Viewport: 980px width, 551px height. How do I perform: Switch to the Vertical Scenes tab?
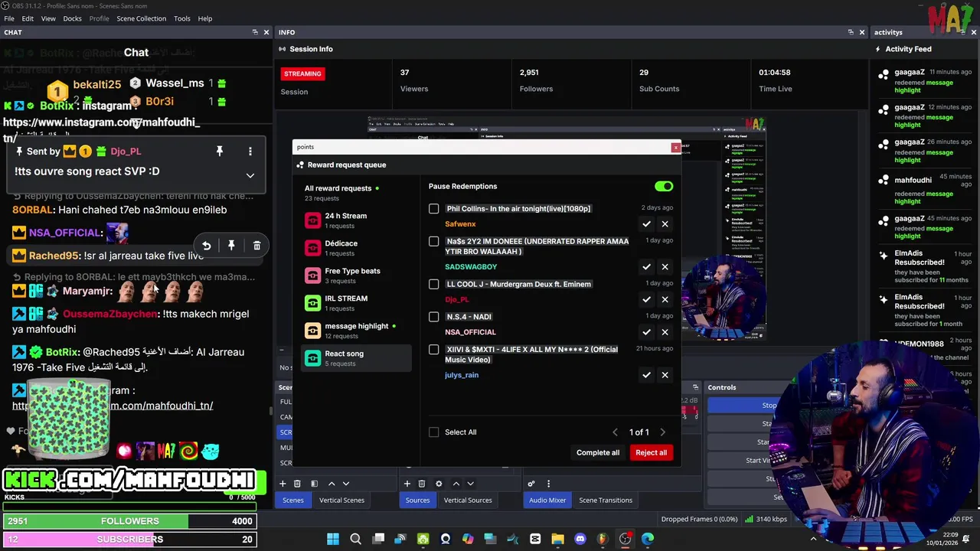(x=341, y=500)
